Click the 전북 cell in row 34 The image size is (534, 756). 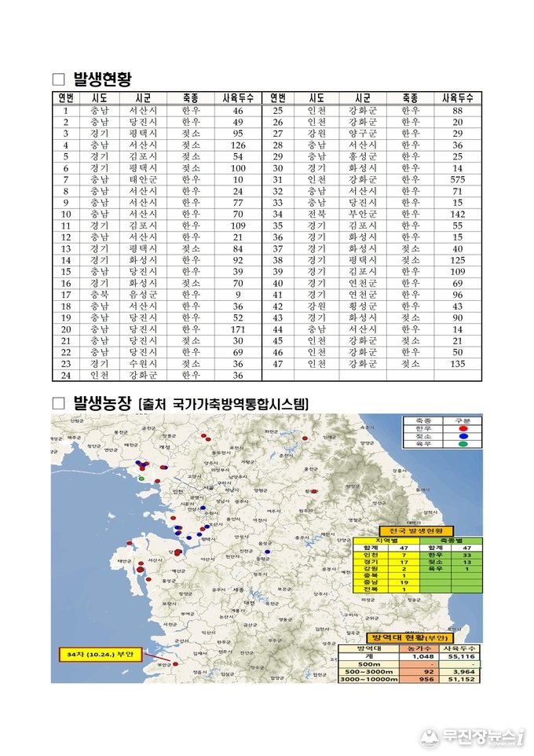click(x=316, y=214)
